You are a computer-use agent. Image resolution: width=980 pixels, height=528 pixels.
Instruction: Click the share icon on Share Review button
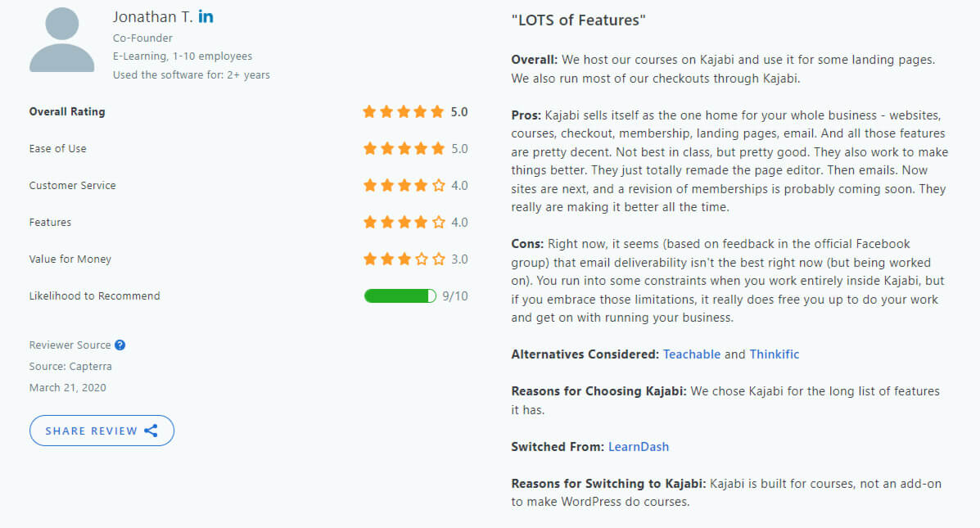click(x=150, y=430)
